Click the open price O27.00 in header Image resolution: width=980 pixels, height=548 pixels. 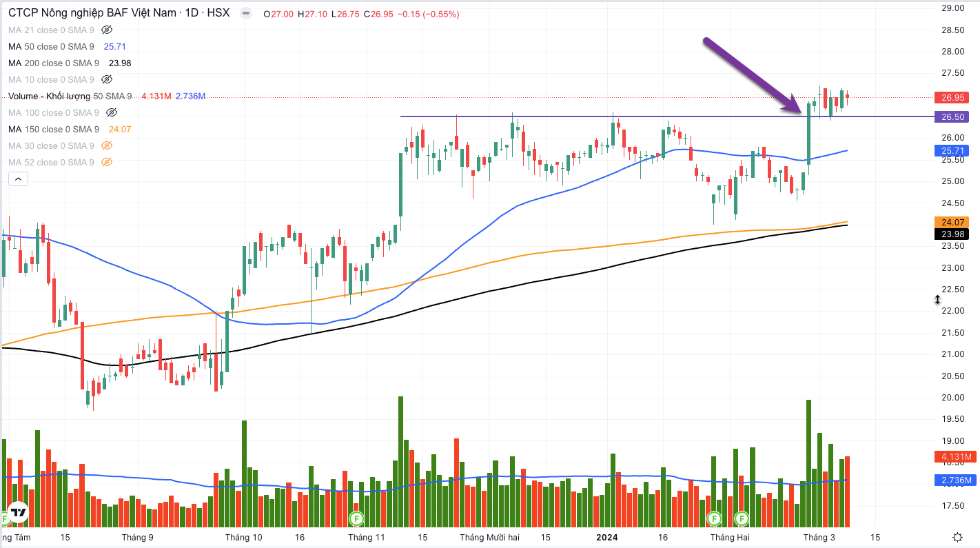point(278,13)
